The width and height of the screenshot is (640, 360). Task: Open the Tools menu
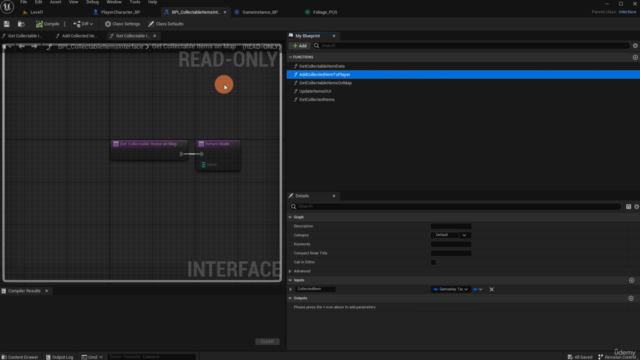(135, 2)
